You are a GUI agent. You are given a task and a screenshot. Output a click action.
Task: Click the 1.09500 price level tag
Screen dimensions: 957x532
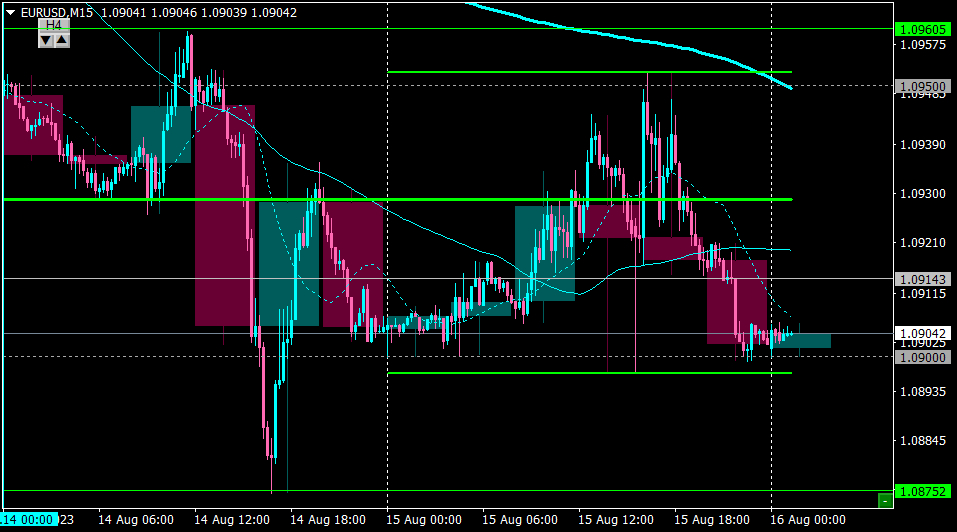pos(923,87)
